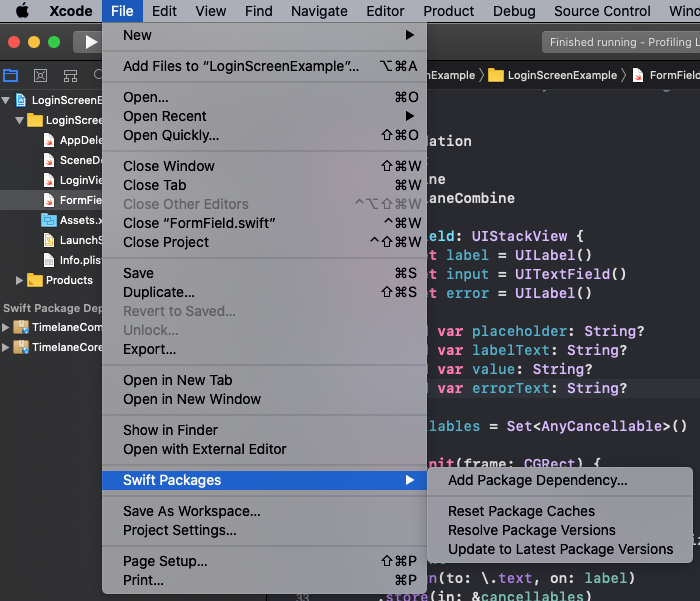Open the Source Control navigator icon
Viewport: 700px width, 601px height.
[40, 75]
